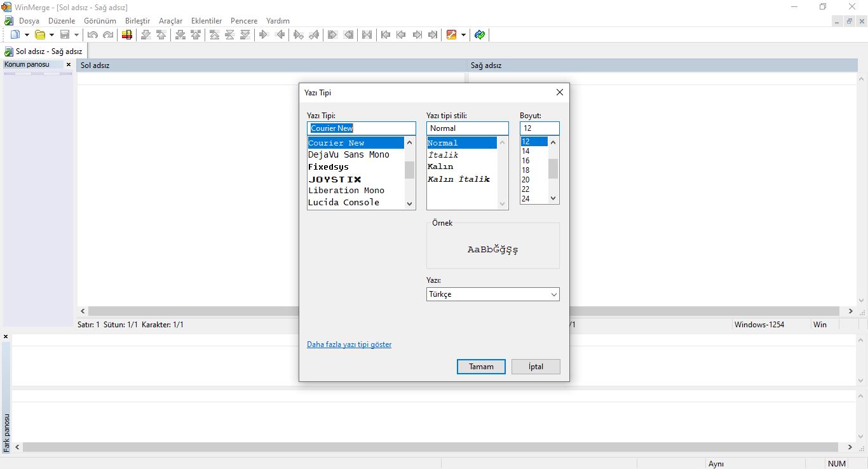This screenshot has height=469, width=868.
Task: Open the Yardım menu
Action: 278,21
